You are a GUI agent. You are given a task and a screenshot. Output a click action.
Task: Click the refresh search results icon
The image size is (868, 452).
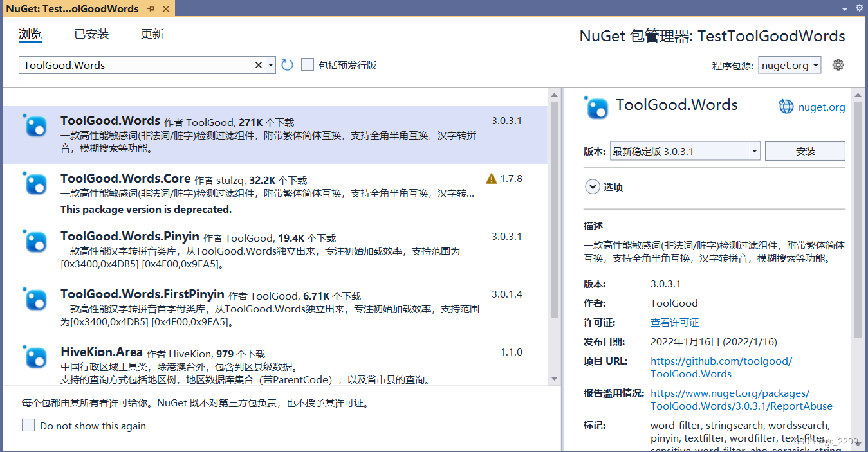pyautogui.click(x=288, y=65)
